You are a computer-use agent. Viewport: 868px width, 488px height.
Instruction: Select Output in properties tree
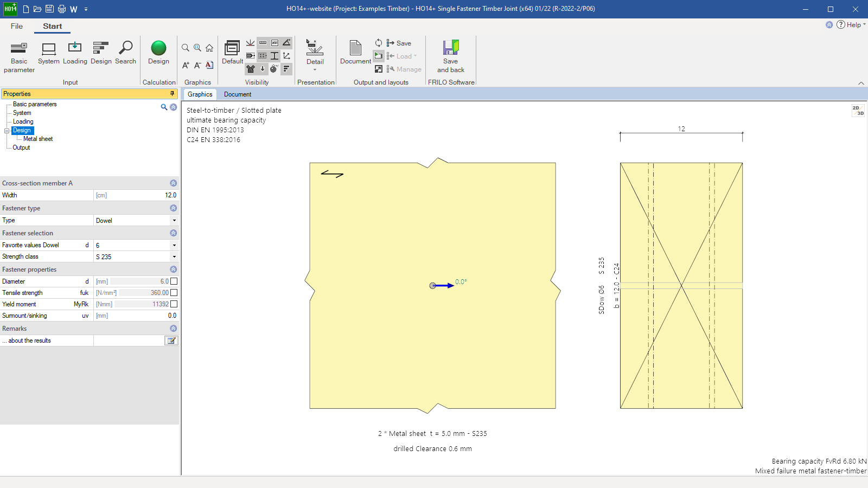click(x=21, y=147)
